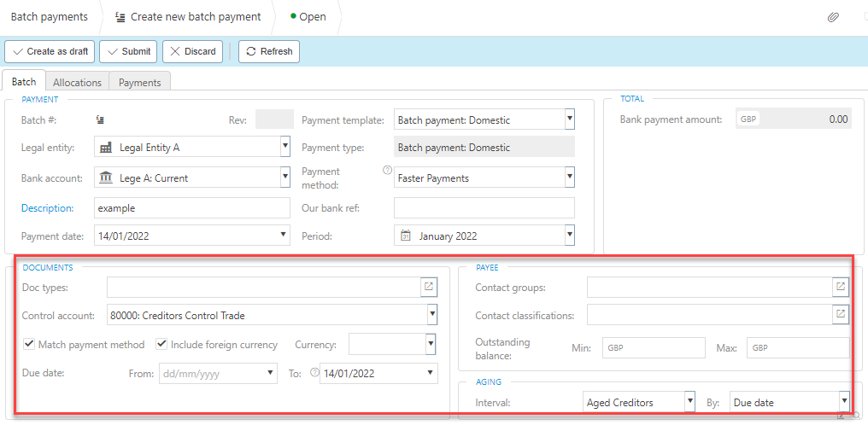The width and height of the screenshot is (868, 425).
Task: Switch to the Allocations tab
Action: (77, 82)
